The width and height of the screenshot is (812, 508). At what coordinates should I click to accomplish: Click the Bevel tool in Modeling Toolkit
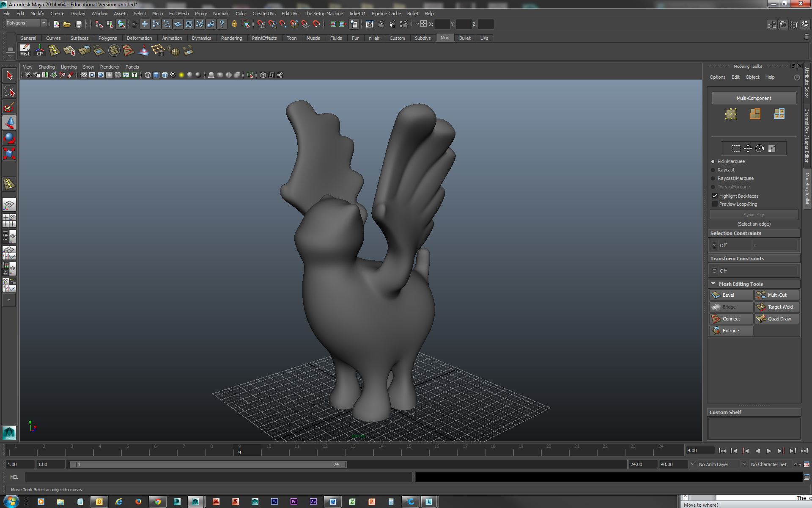pos(731,295)
